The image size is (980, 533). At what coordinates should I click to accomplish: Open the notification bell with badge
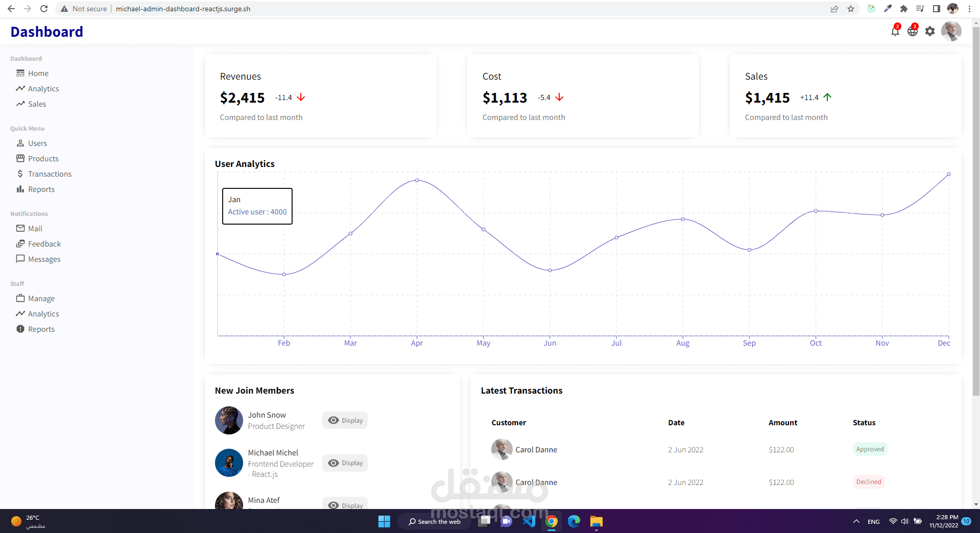[x=894, y=31]
